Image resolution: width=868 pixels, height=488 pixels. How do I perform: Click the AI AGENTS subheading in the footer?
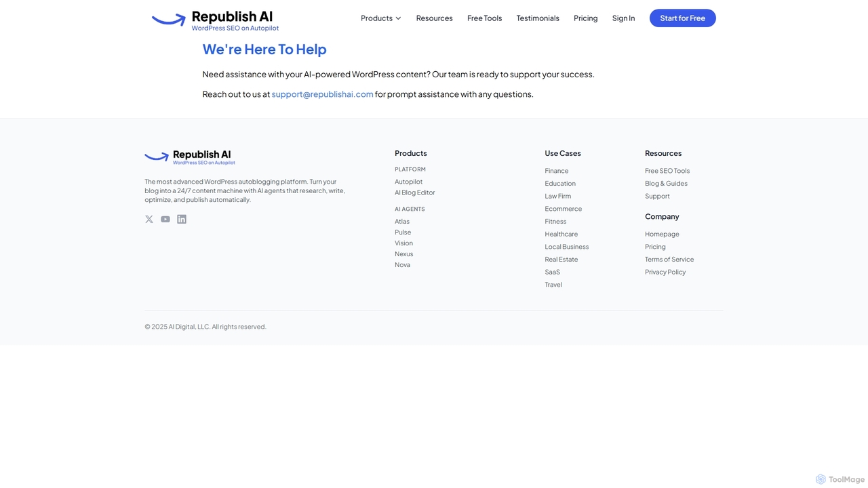410,209
